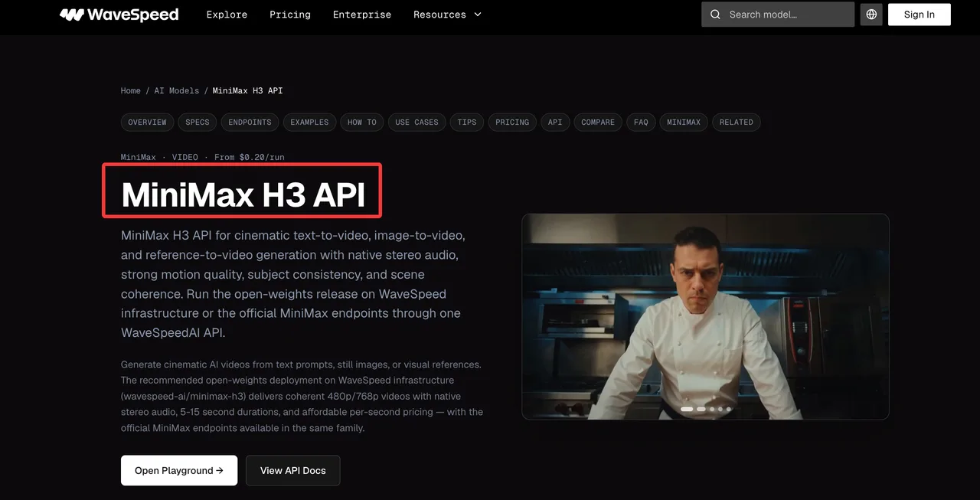
Task: Select the MINIMAX section pill
Action: [x=684, y=122]
